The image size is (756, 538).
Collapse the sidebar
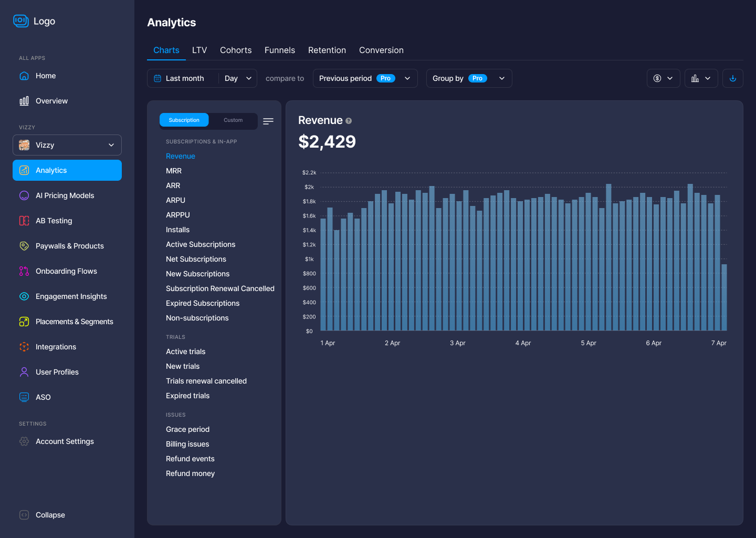[50, 515]
